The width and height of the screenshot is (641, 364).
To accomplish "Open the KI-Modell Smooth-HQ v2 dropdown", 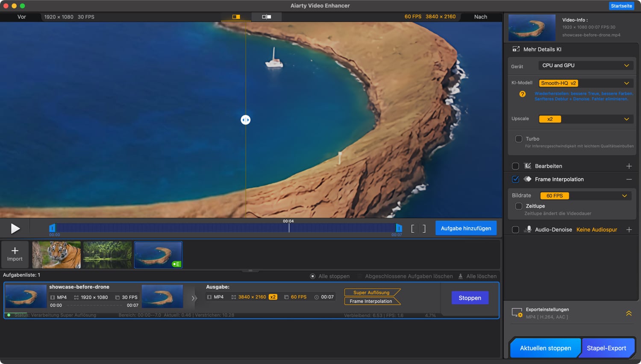I will 585,83.
